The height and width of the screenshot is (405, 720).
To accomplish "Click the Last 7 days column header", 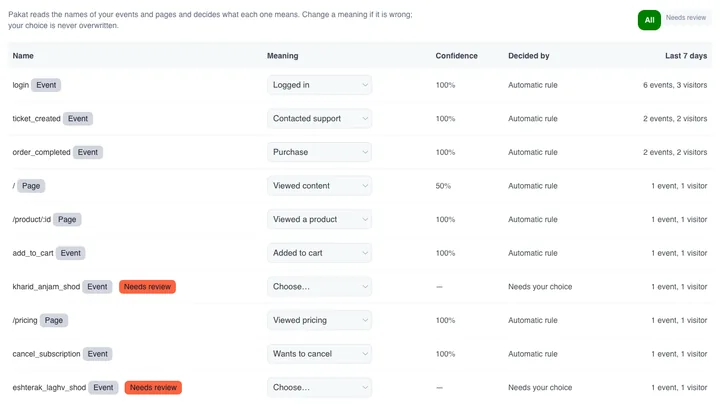I will click(x=686, y=56).
